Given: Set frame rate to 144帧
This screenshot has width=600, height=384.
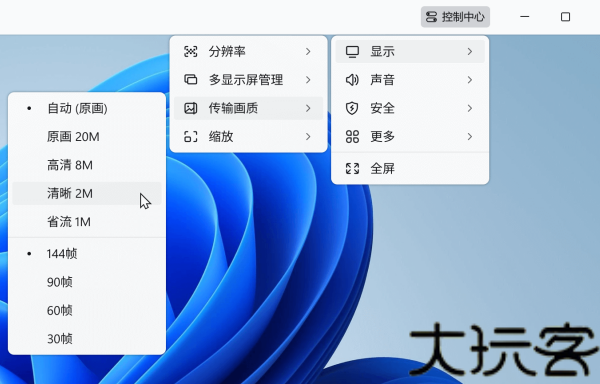Looking at the screenshot, I should [x=87, y=254].
